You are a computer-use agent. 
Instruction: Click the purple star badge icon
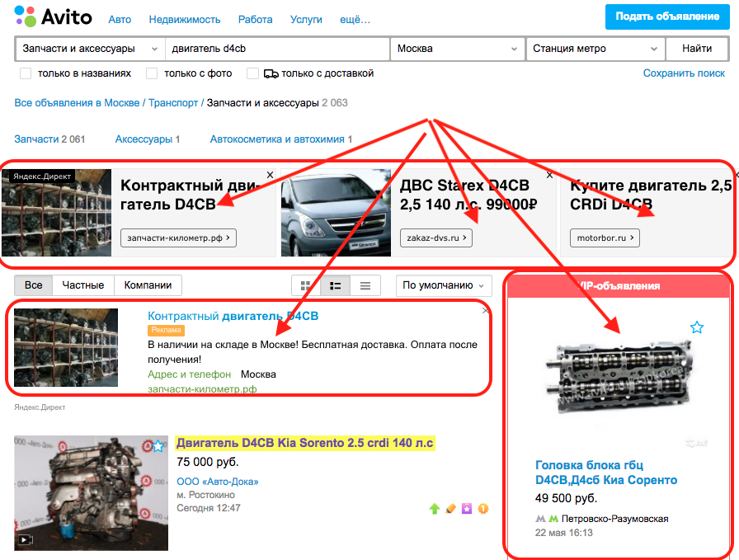click(x=467, y=509)
